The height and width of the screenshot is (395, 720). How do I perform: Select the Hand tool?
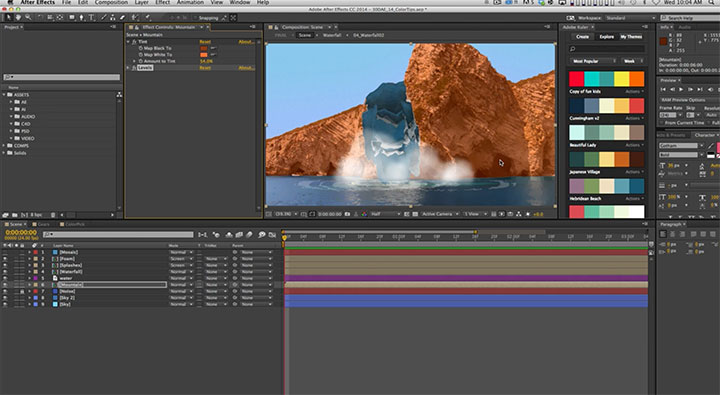tap(18, 17)
